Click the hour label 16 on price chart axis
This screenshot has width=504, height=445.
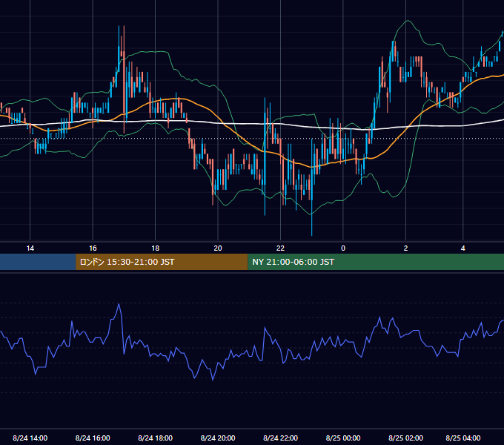[93, 248]
